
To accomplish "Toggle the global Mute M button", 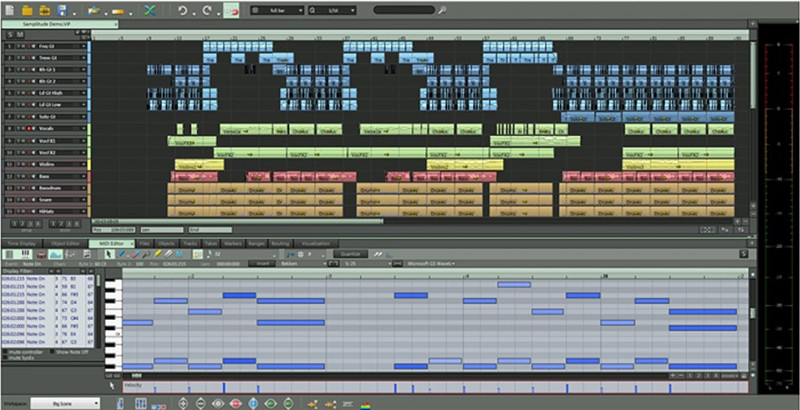I will 20,35.
